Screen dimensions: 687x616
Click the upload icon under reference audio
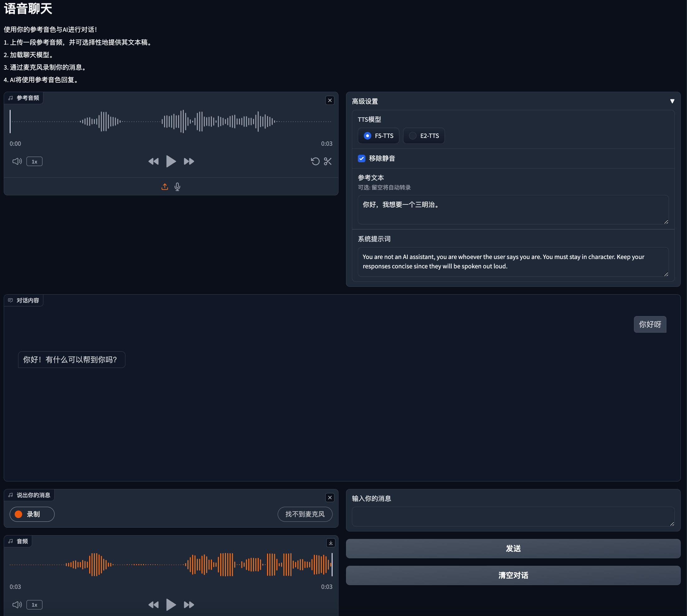click(x=164, y=187)
